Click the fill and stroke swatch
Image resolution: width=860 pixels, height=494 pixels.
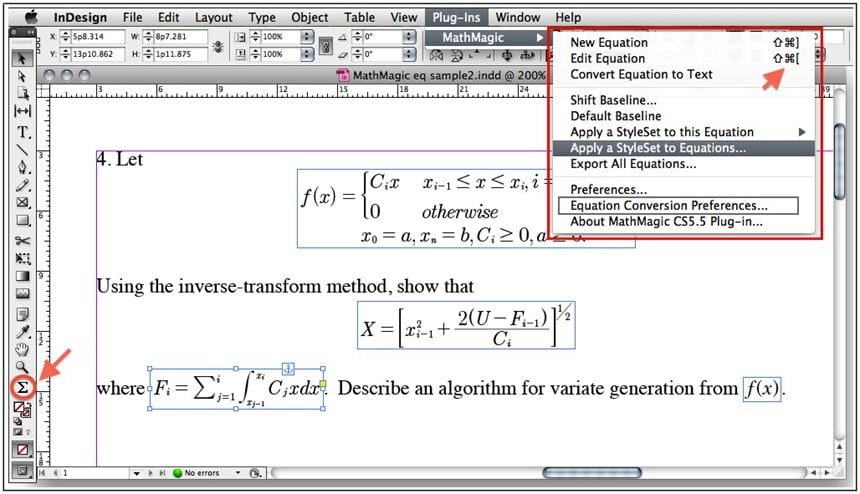click(x=22, y=409)
